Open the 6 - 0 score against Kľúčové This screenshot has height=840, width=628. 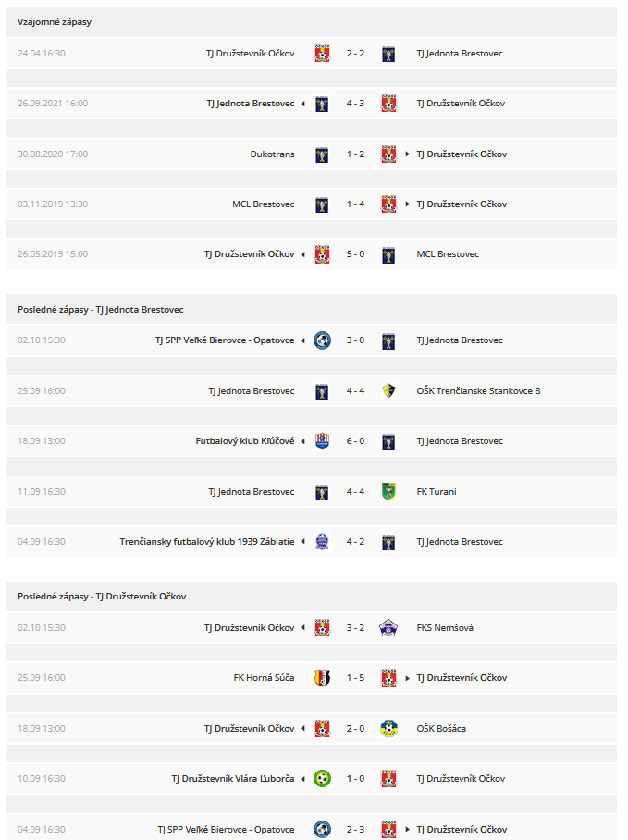point(355,441)
